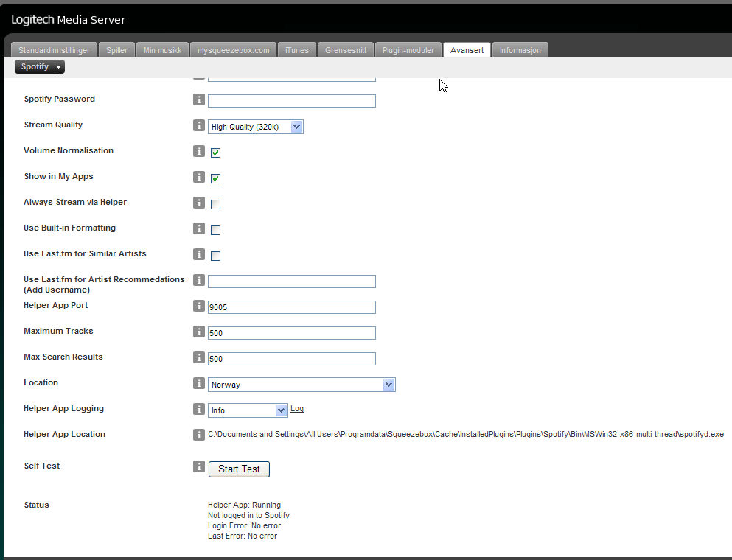Click the Helper App Logging info icon

[199, 409]
